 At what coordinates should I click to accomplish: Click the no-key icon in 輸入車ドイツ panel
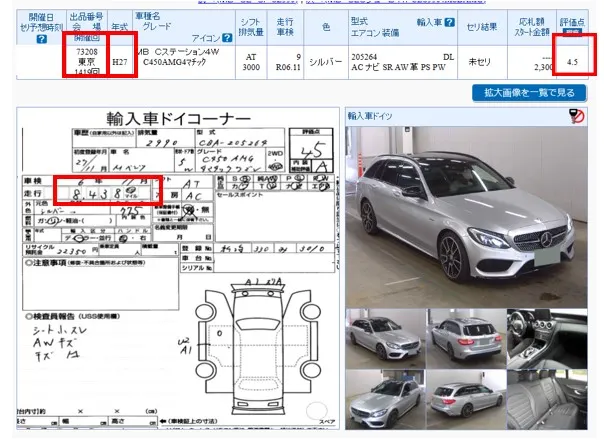[577, 116]
